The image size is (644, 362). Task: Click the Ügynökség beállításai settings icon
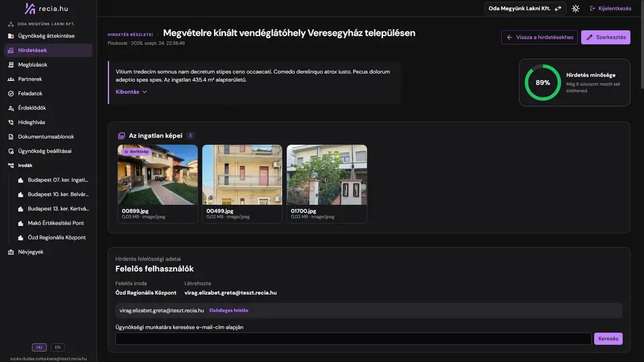(11, 151)
